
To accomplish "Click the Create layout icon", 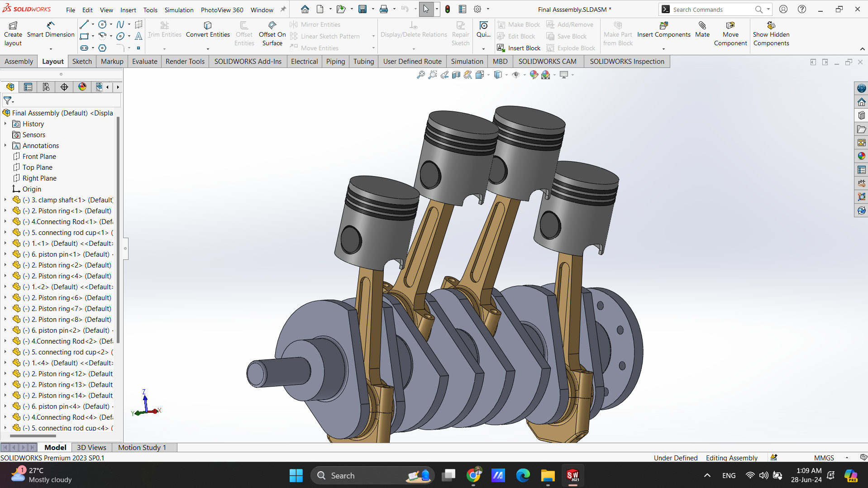I will point(13,26).
